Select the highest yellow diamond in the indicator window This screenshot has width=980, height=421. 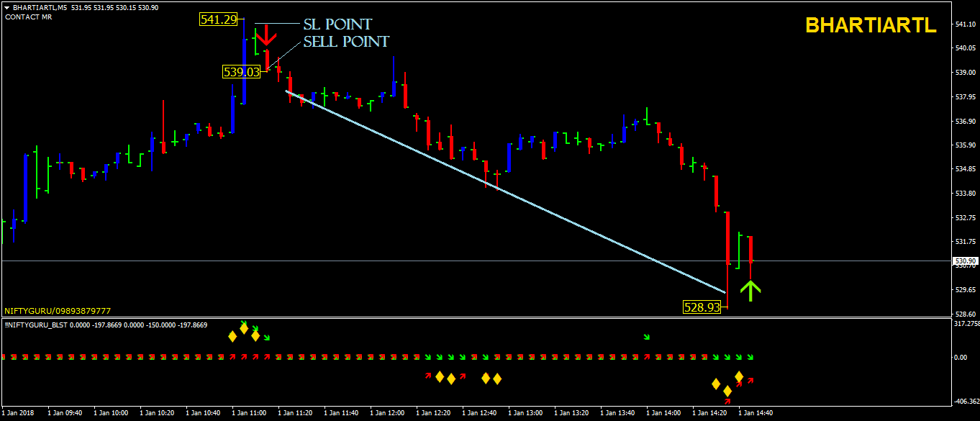(244, 329)
